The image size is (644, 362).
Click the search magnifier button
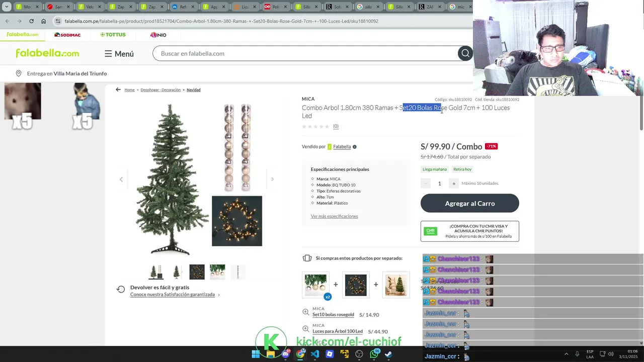[465, 53]
